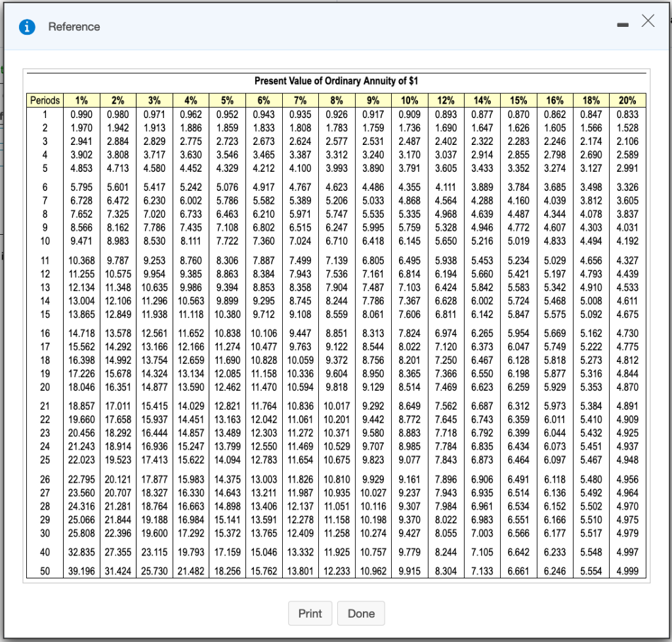Click the value 6.044 in period 23
672x642 pixels.
[555, 433]
